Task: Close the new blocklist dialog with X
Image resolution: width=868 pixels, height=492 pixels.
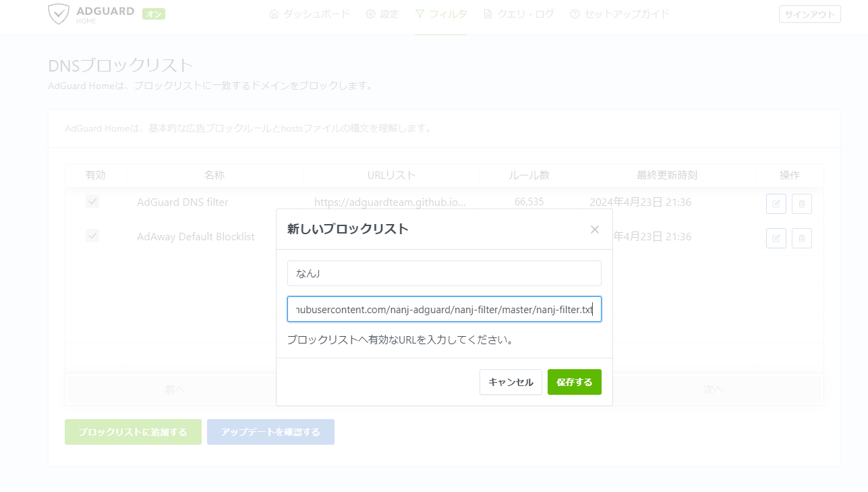Action: point(595,229)
